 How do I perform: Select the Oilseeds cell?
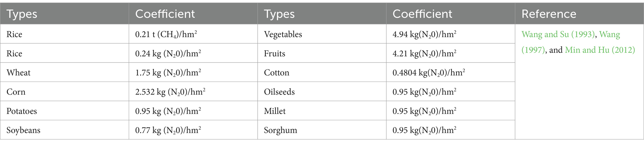pyautogui.click(x=322, y=92)
